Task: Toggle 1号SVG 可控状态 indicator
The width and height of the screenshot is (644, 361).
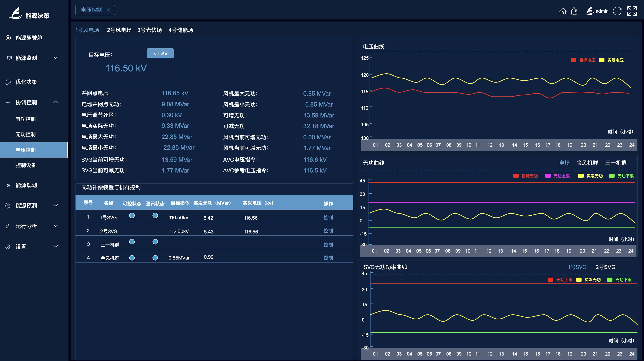Action: pyautogui.click(x=132, y=216)
